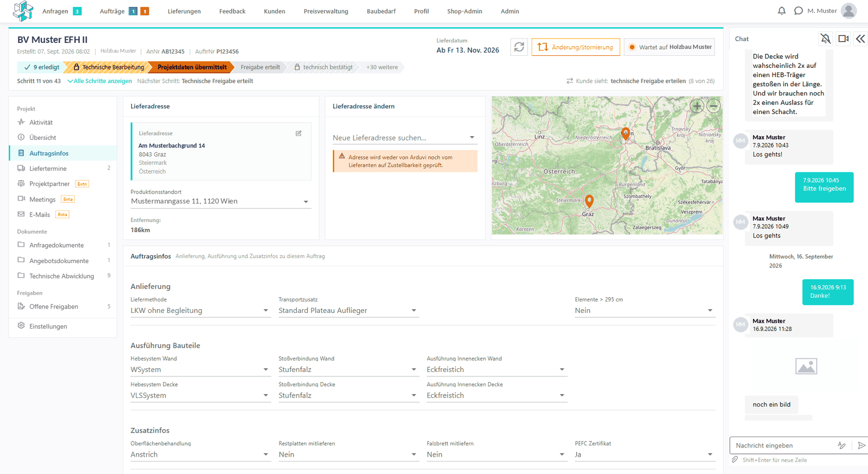
Task: Select the Projektdaten übermittelt step
Action: pyautogui.click(x=192, y=67)
